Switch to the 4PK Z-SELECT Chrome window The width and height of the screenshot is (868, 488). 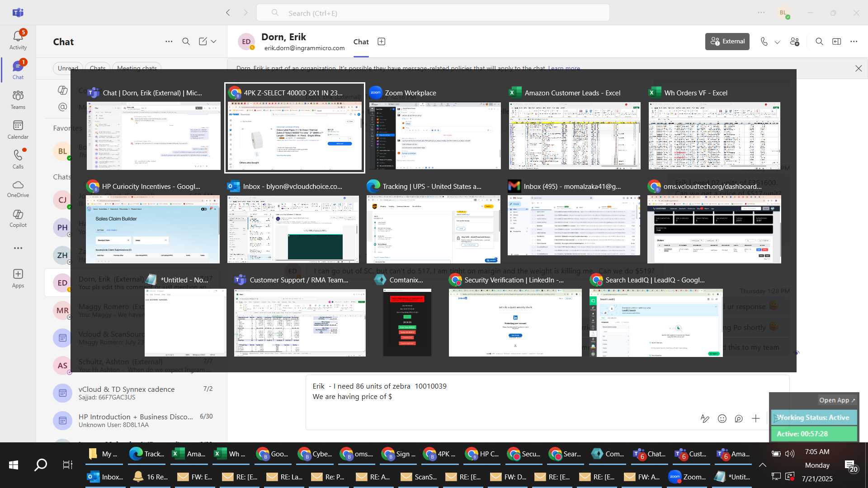[x=295, y=129]
